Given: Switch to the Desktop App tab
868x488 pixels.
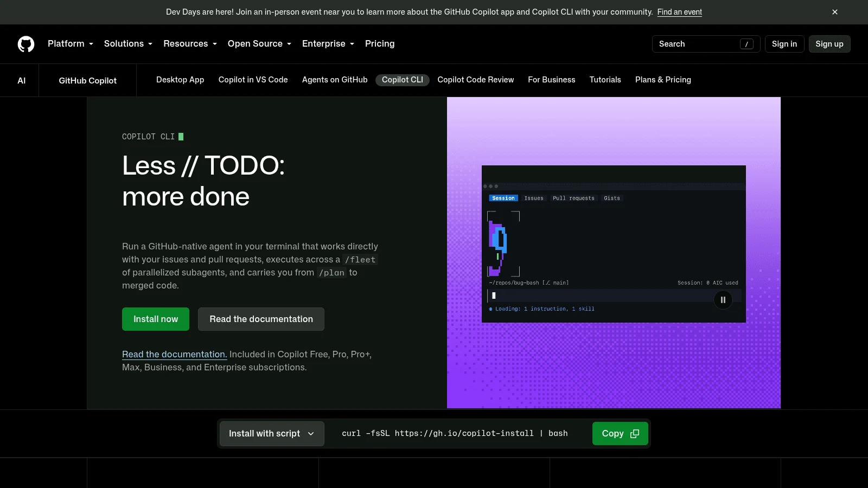Looking at the screenshot, I should click(180, 80).
